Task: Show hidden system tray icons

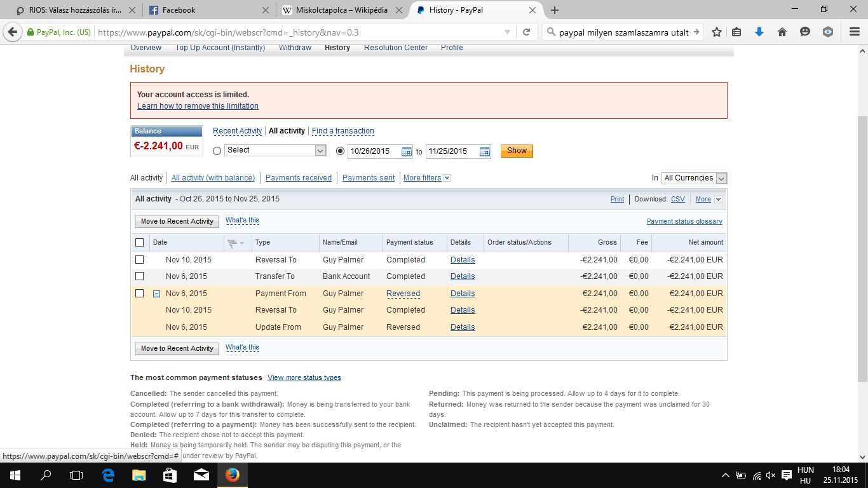Action: tap(726, 475)
